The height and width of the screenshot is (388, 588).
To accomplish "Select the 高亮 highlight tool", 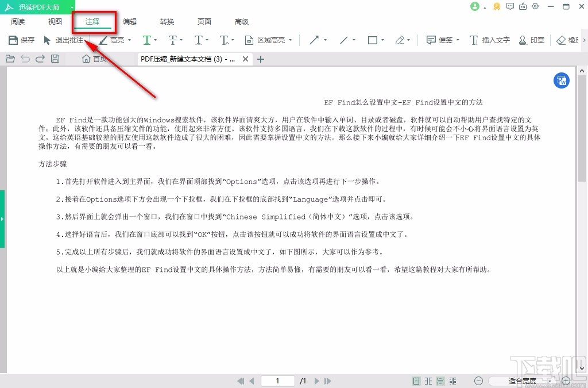I will [x=115, y=40].
